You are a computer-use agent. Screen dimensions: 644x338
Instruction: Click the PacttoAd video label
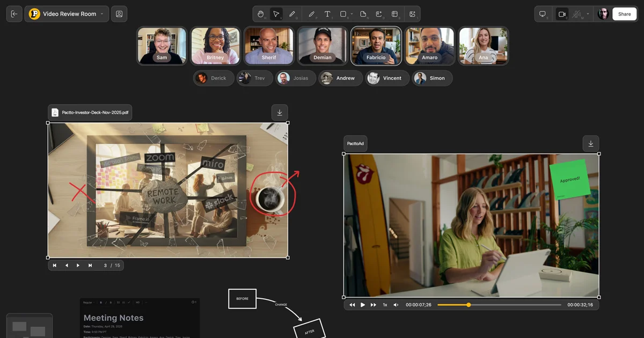tap(355, 144)
